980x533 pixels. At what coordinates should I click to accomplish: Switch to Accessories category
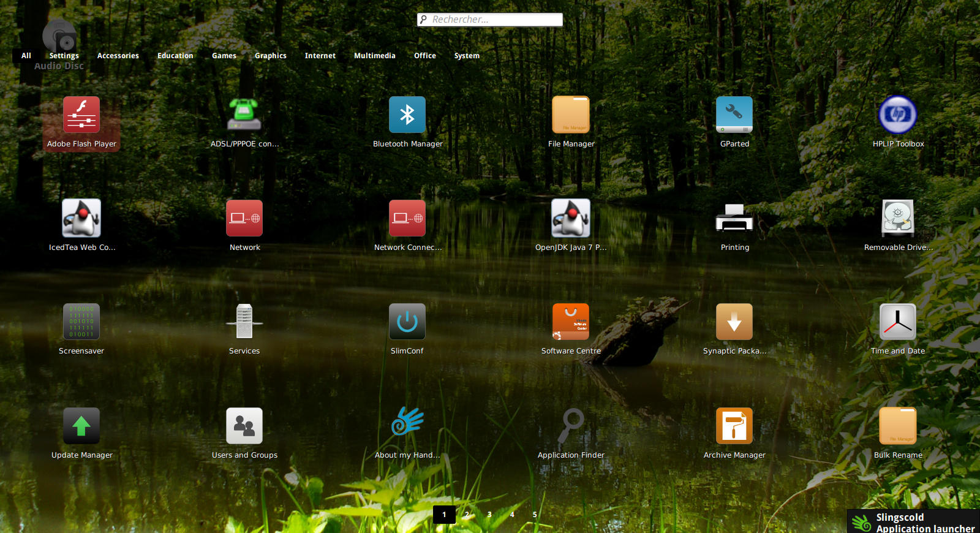(118, 56)
